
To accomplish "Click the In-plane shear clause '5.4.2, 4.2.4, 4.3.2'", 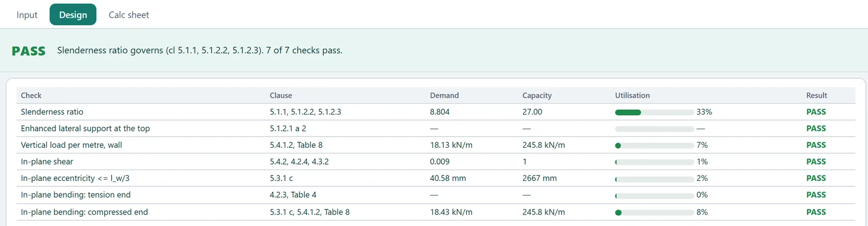I will pyautogui.click(x=299, y=161).
